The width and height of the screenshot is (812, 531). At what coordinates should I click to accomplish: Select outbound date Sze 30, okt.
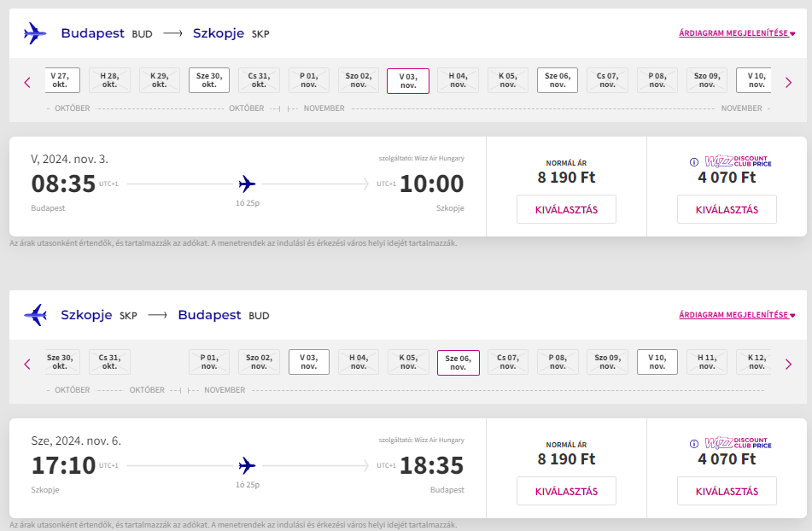tap(209, 80)
